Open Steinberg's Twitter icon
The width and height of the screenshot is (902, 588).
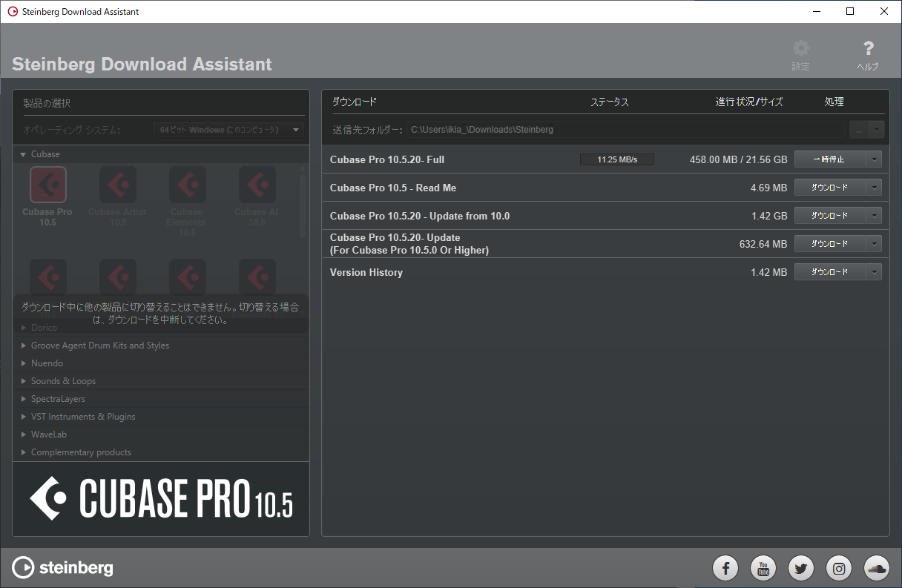(801, 569)
